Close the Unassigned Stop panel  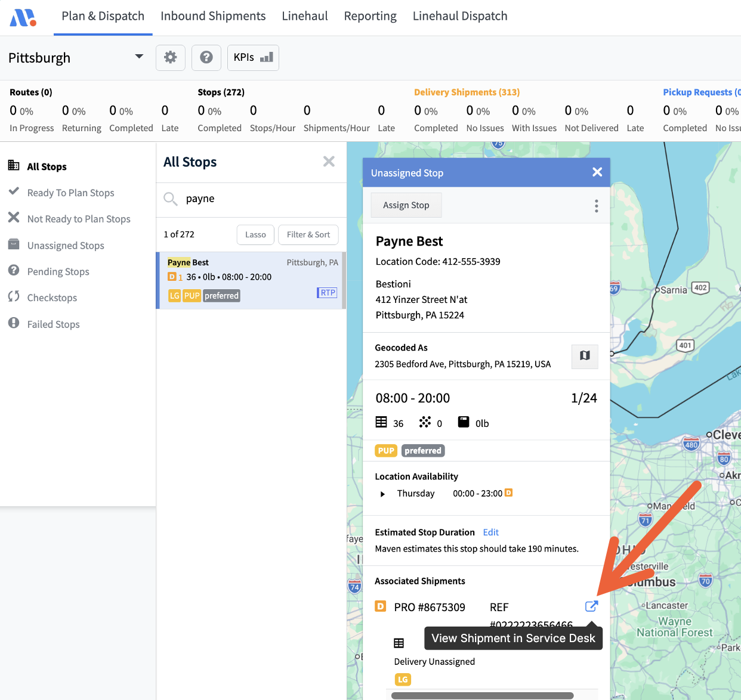597,172
